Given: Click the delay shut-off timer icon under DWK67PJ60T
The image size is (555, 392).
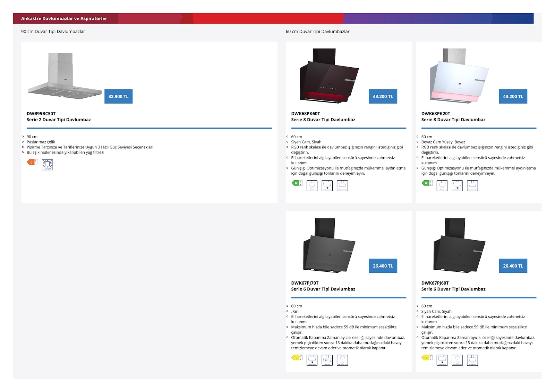Looking at the screenshot, I should (x=457, y=360).
